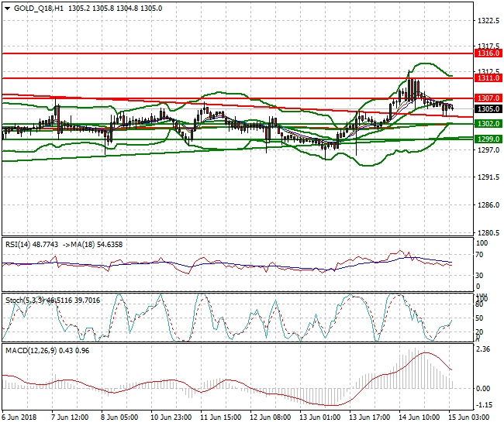Screen dimensions: 504x426
Task: Select the 11 Jun 15:00 time label
Action: click(220, 417)
